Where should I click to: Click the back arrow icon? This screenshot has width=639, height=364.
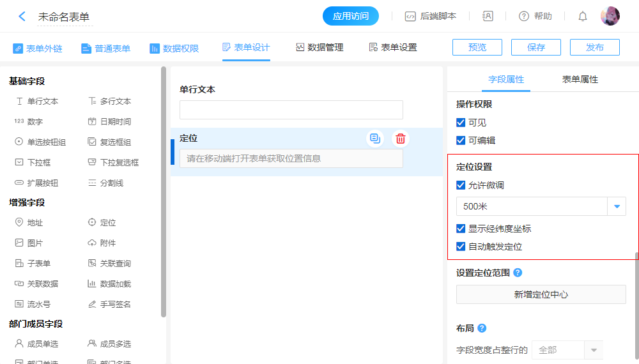(x=22, y=17)
